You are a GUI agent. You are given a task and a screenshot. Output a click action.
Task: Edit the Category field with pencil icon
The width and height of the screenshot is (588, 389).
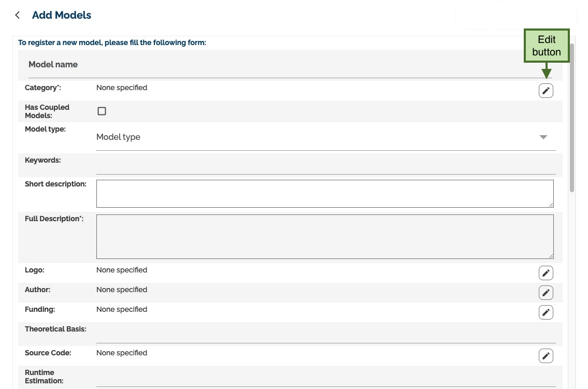coord(546,90)
